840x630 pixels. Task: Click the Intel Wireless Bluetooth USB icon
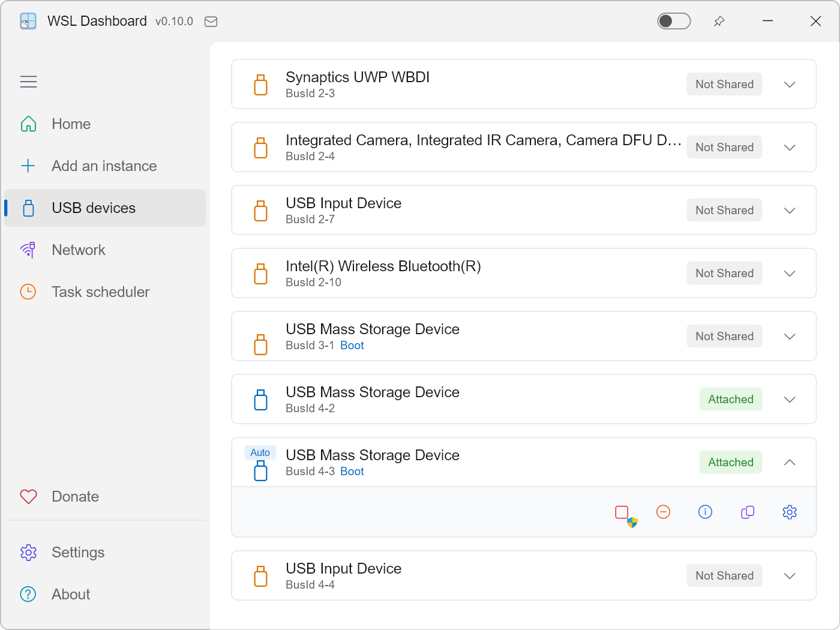(x=260, y=274)
